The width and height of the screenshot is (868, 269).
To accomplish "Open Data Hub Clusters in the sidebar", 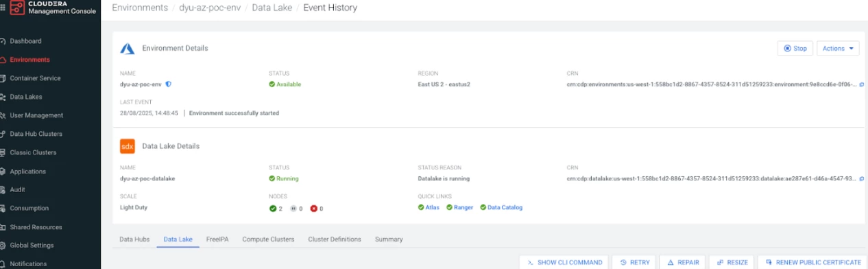I will click(36, 134).
